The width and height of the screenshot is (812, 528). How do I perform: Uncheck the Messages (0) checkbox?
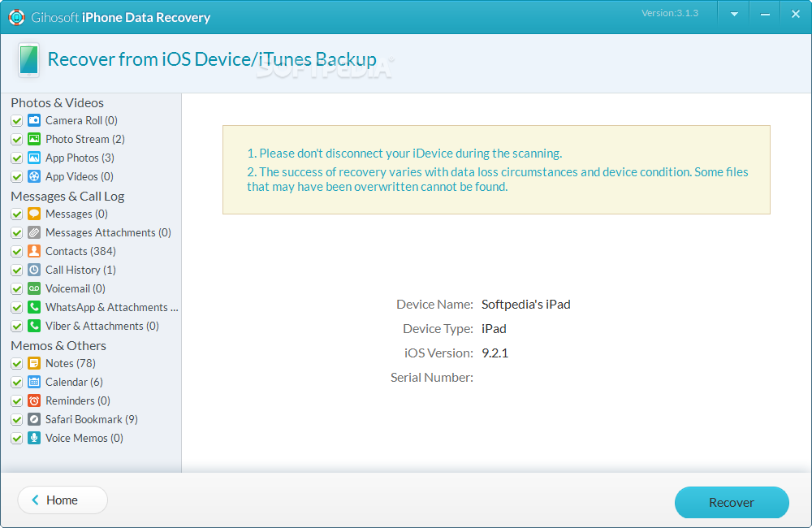tap(16, 214)
